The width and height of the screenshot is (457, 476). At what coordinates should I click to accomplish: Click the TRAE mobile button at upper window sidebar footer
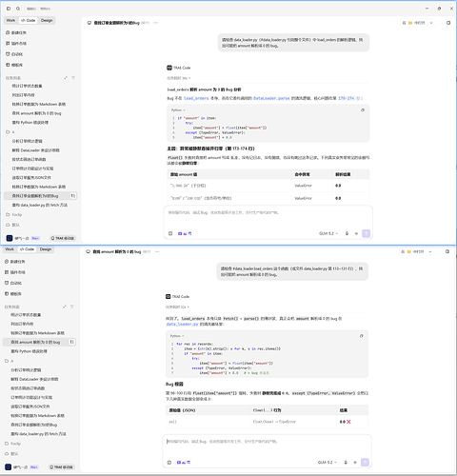click(x=63, y=238)
